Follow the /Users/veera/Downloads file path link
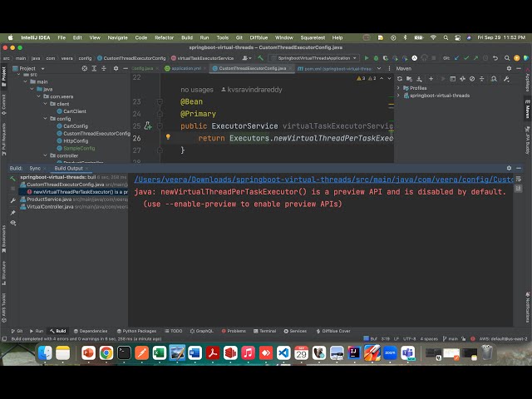The height and width of the screenshot is (399, 532). pyautogui.click(x=323, y=180)
